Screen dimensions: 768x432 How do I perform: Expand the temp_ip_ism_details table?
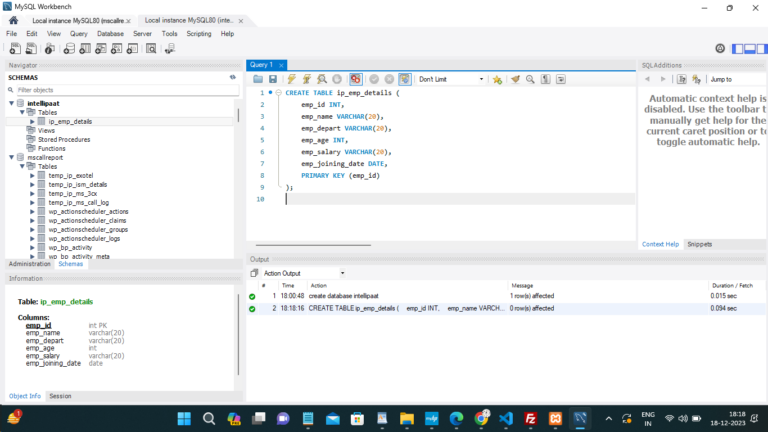pyautogui.click(x=32, y=185)
